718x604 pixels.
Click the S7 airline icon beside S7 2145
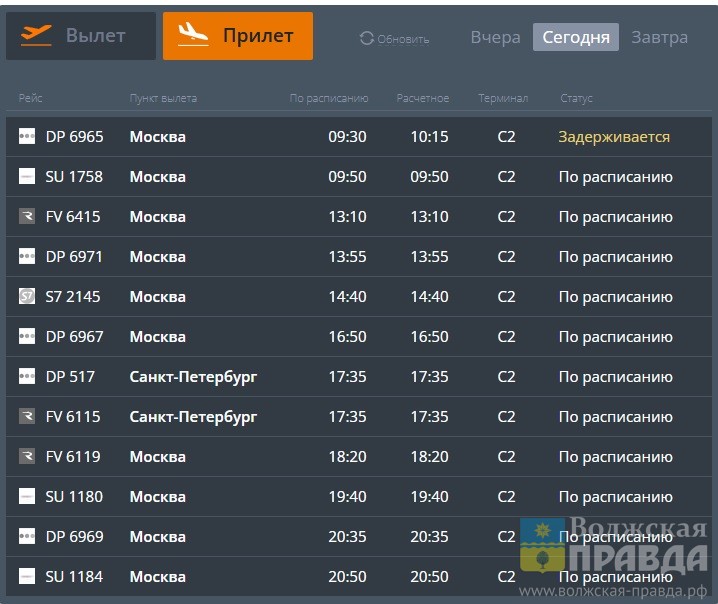coord(27,297)
